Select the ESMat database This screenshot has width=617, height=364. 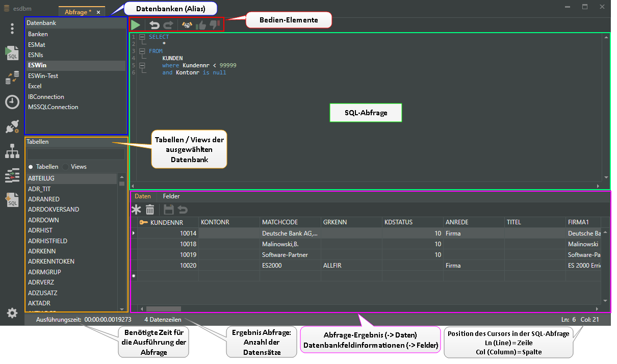75,45
